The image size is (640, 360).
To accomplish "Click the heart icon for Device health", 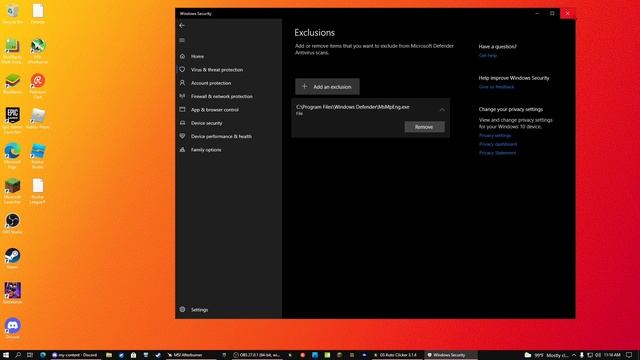I will tap(182, 136).
